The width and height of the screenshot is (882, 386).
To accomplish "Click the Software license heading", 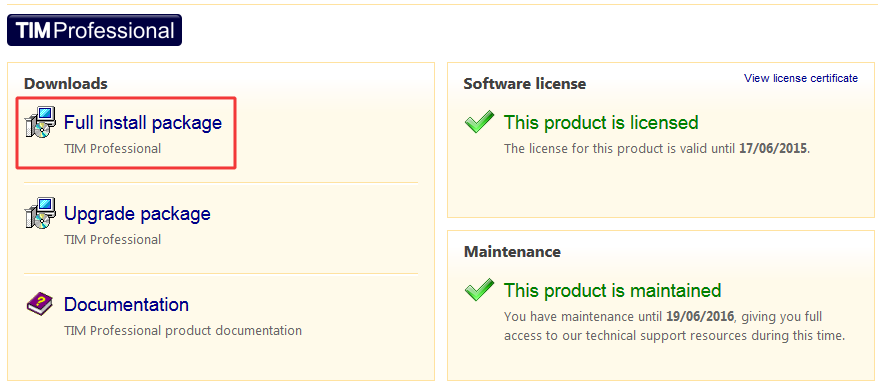I will coord(525,84).
